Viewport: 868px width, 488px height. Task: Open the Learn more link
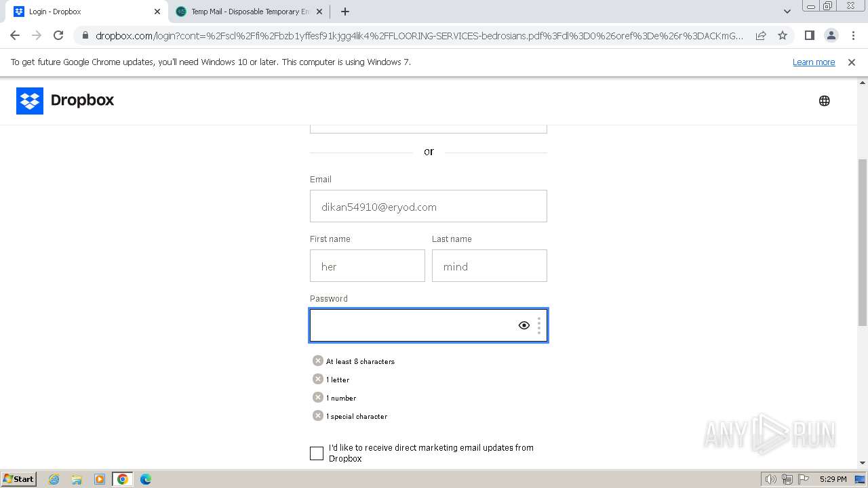814,62
